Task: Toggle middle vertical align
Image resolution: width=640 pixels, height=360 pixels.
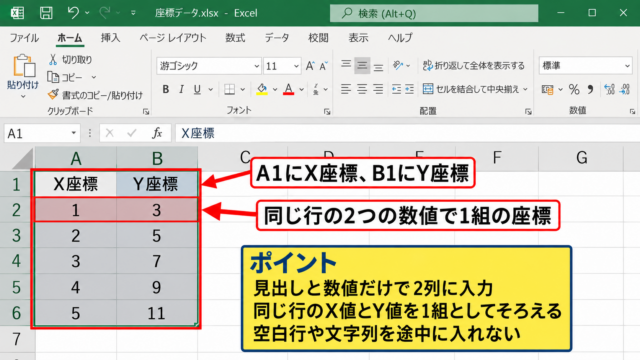Action: pyautogui.click(x=362, y=65)
